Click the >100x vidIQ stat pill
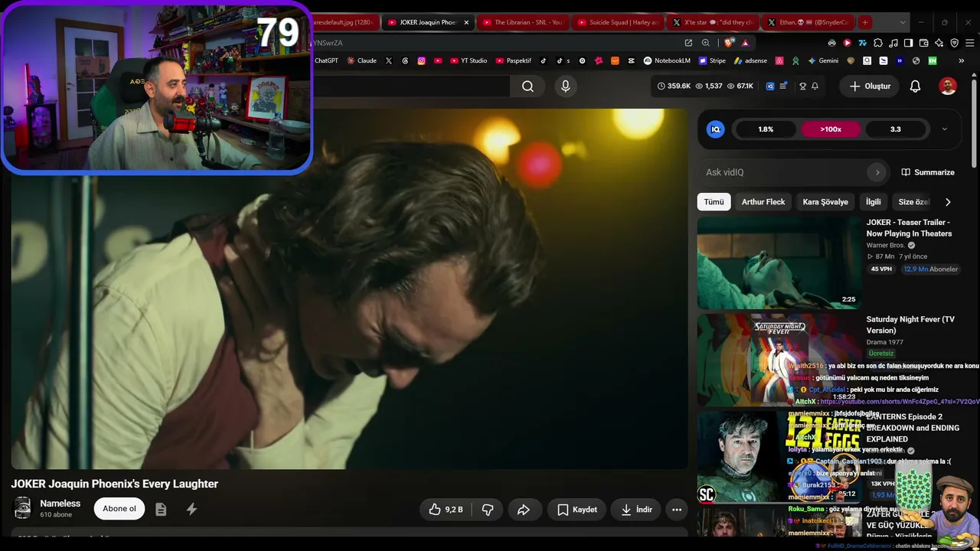 click(831, 129)
